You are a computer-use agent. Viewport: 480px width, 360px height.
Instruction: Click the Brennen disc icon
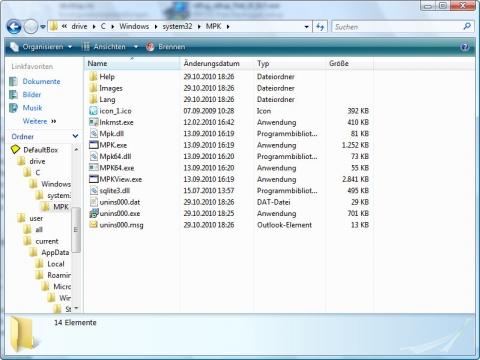pos(150,47)
